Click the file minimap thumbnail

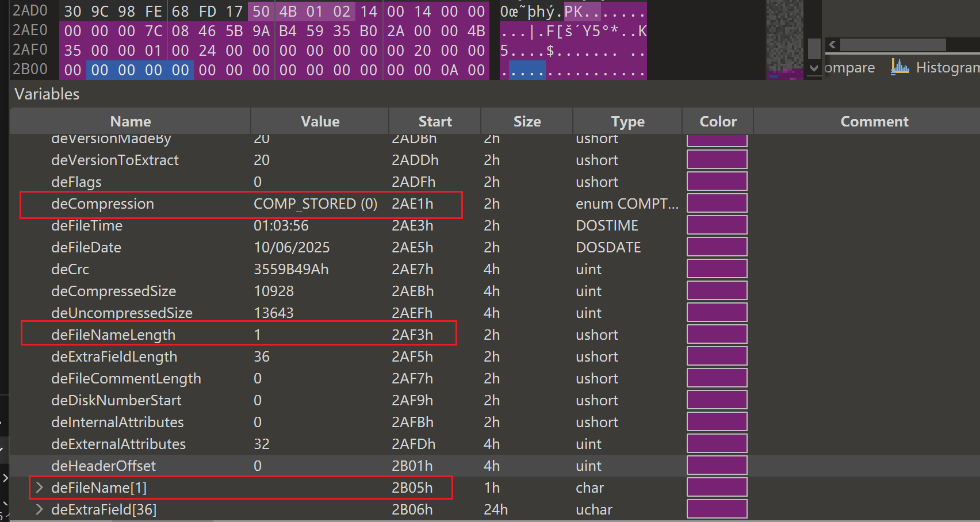pos(784,37)
